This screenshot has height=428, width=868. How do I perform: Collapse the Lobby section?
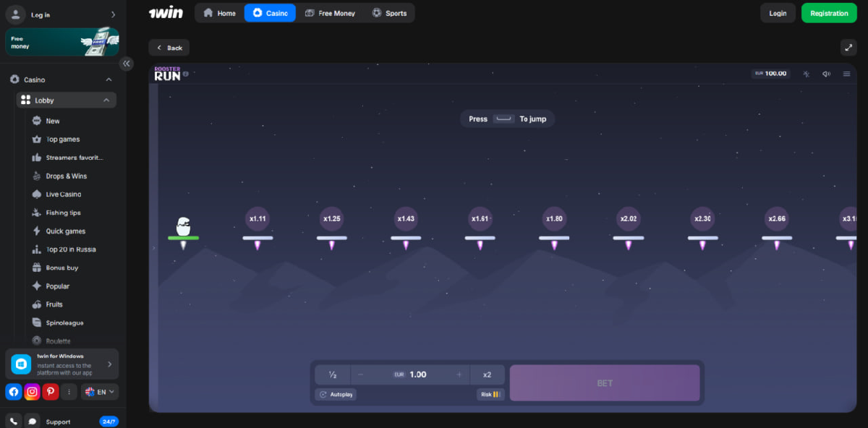pos(106,100)
